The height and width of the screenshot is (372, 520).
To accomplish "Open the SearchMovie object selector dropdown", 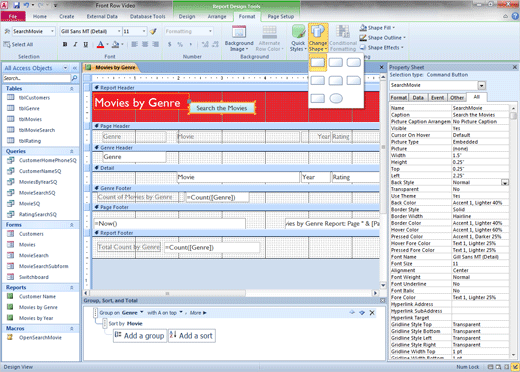I will pyautogui.click(x=52, y=31).
